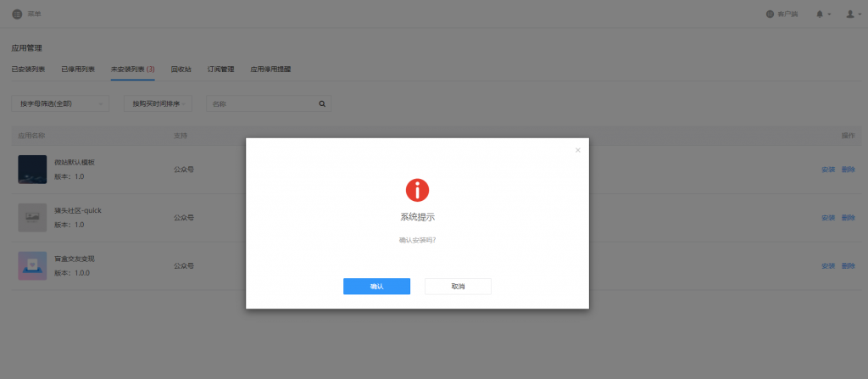Screen dimensions: 868x379
Task: Expand the 按字母筛选(全部) dropdown
Action: pyautogui.click(x=60, y=103)
